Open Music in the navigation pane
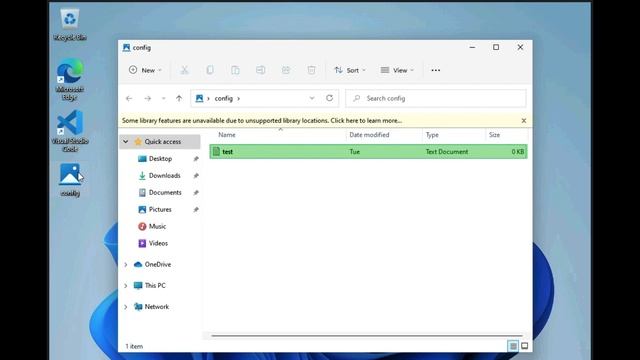The image size is (640, 360). (157, 227)
